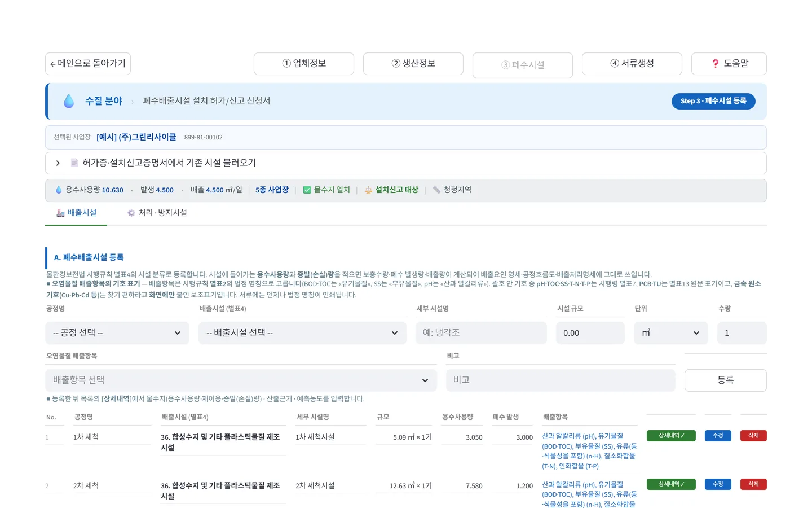Screen dimensions: 812x508
Task: Click the Step 3 · 폐수시설 등록 badge
Action: [713, 101]
